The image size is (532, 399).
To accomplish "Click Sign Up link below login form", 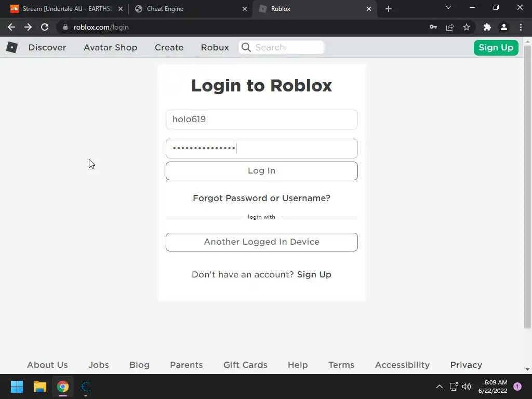I will pyautogui.click(x=314, y=274).
